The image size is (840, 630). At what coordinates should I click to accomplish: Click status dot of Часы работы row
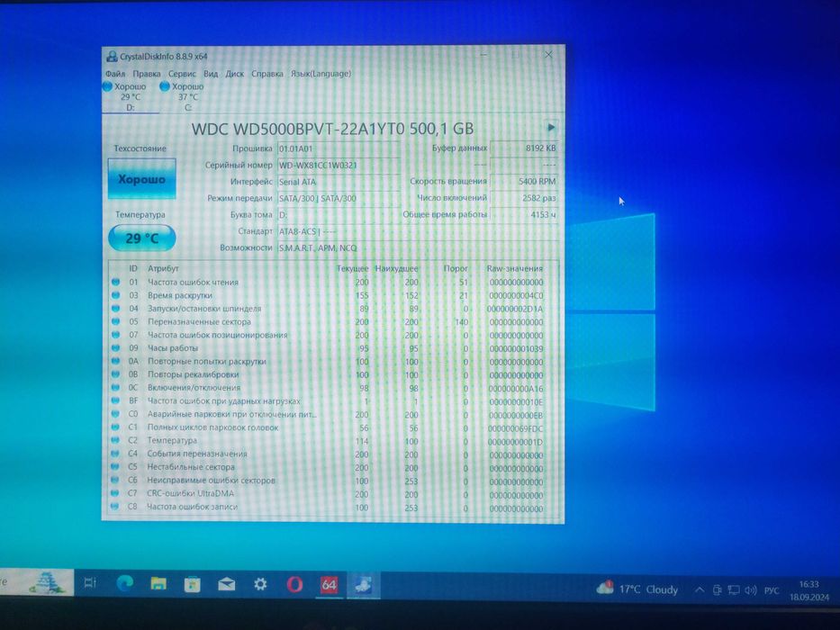pos(115,347)
